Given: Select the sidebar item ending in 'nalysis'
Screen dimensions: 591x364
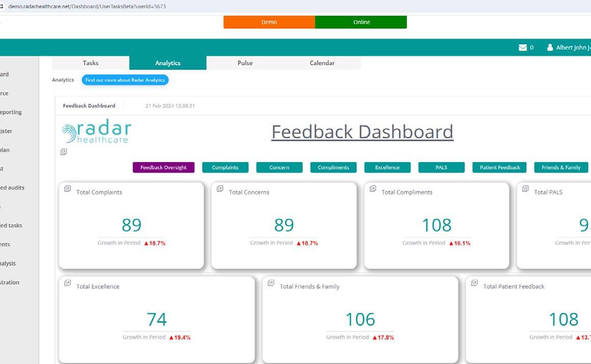Looking at the screenshot, I should coord(8,264).
